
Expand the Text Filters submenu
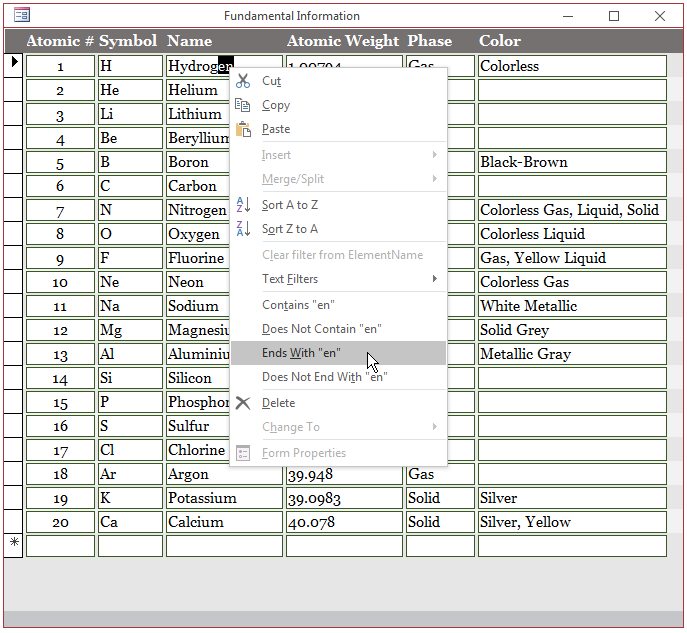click(338, 279)
